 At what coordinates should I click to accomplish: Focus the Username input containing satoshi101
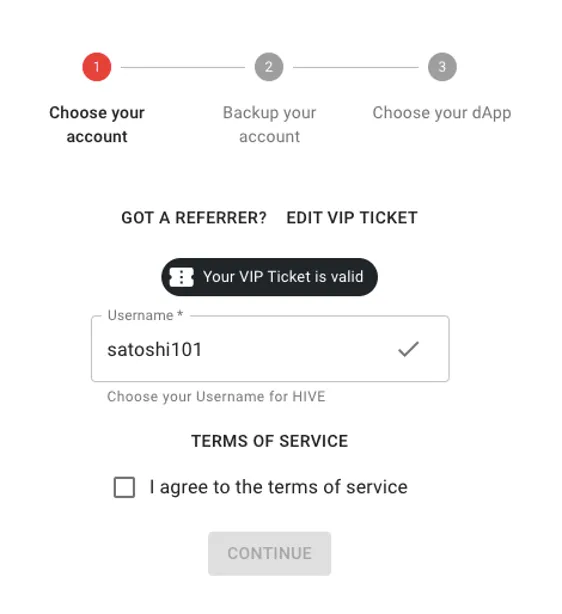[x=270, y=349]
